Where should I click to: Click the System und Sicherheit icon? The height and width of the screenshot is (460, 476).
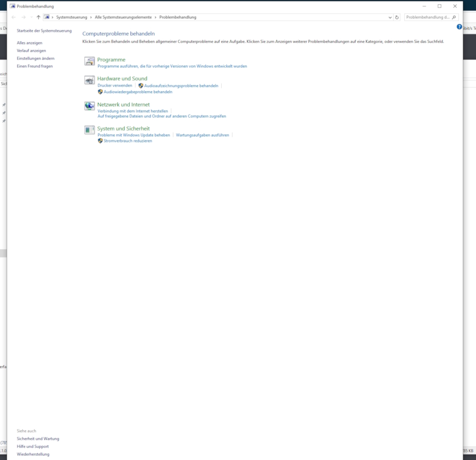[x=89, y=130]
